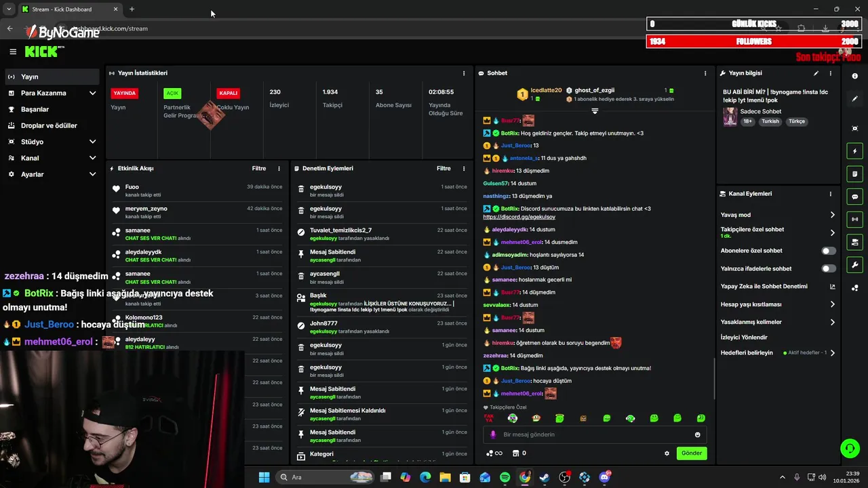Click the chat bubble sidebar icon

[x=854, y=197]
